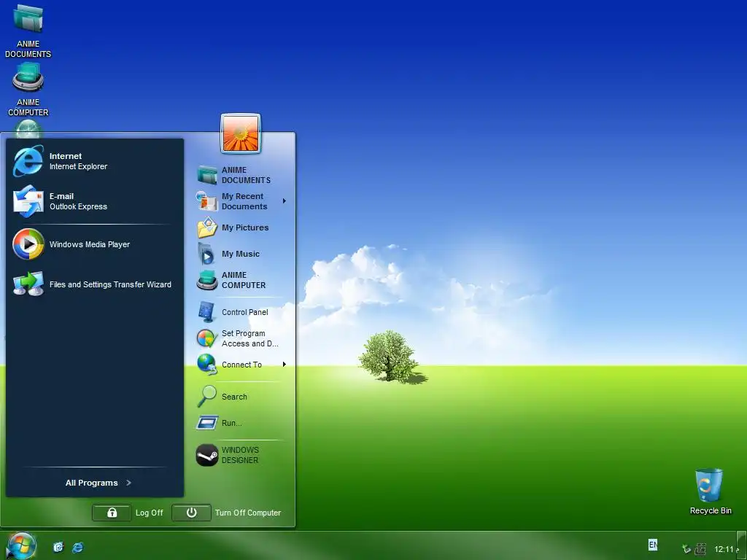Open the Run... dialog icon
Image resolution: width=747 pixels, height=560 pixels.
coord(206,422)
